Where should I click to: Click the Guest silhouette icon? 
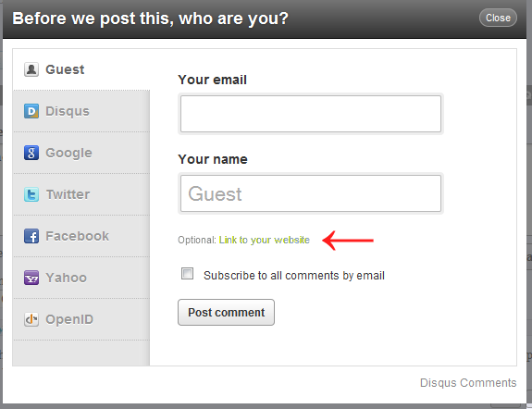(x=31, y=69)
